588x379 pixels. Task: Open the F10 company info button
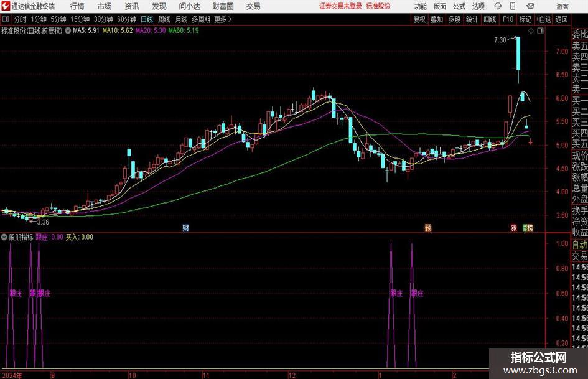click(x=508, y=19)
